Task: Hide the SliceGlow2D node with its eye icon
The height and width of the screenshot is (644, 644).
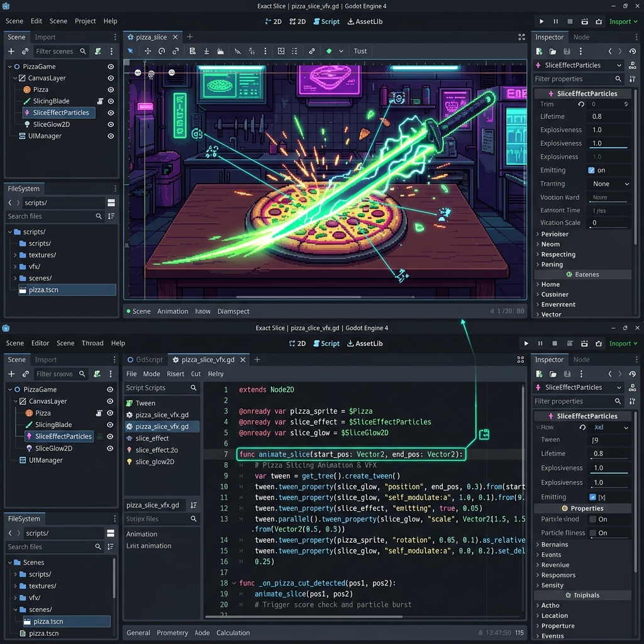Action: [x=111, y=124]
